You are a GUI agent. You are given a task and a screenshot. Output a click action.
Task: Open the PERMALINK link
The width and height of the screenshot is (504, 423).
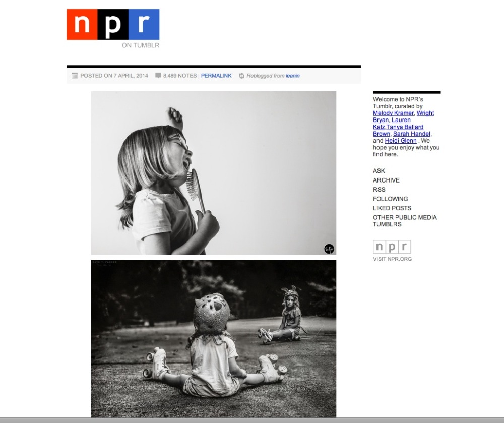216,76
